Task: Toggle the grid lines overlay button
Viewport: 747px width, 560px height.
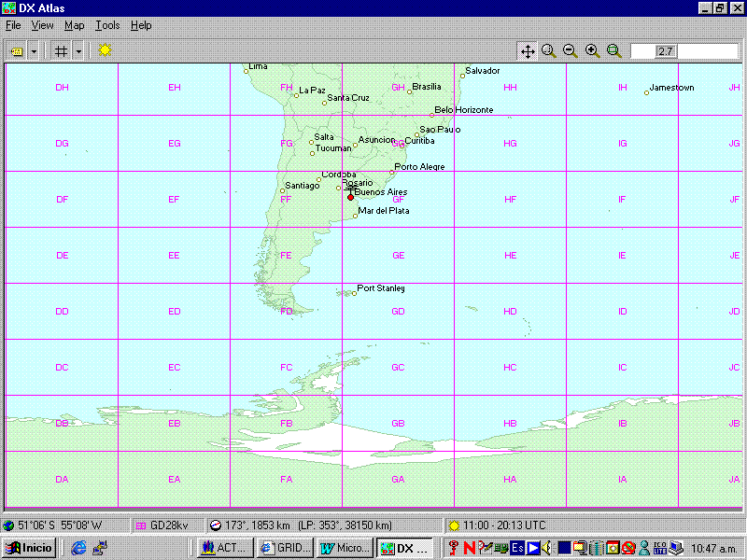Action: click(61, 50)
